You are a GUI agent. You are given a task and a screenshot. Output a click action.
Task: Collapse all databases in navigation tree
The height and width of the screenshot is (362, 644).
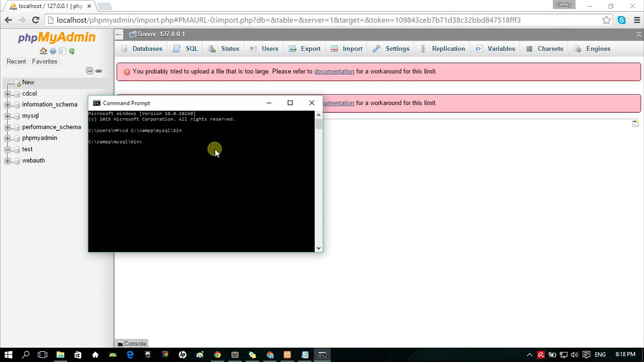pyautogui.click(x=90, y=71)
